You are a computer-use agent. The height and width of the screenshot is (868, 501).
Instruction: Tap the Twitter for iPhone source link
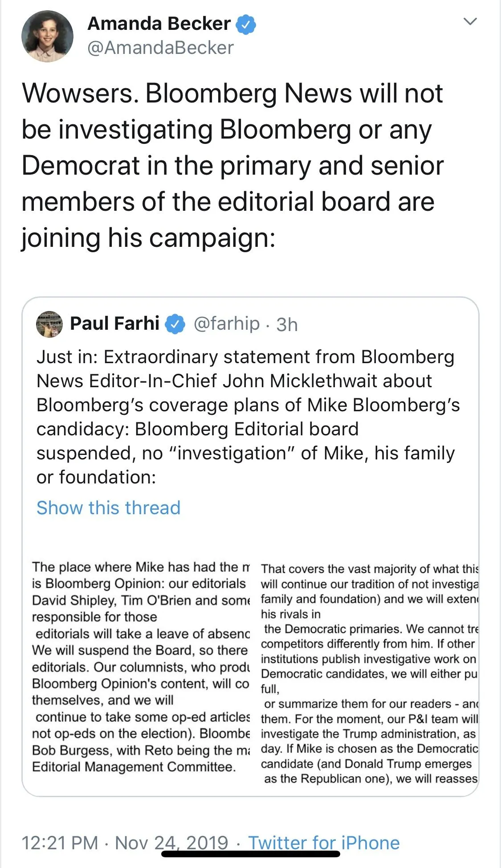324,843
